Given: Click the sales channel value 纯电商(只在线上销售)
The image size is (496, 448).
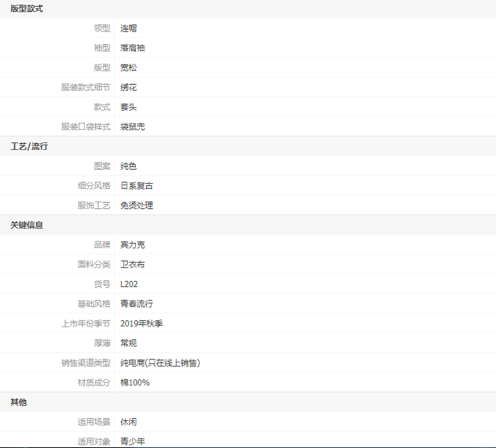Looking at the screenshot, I should tap(160, 363).
